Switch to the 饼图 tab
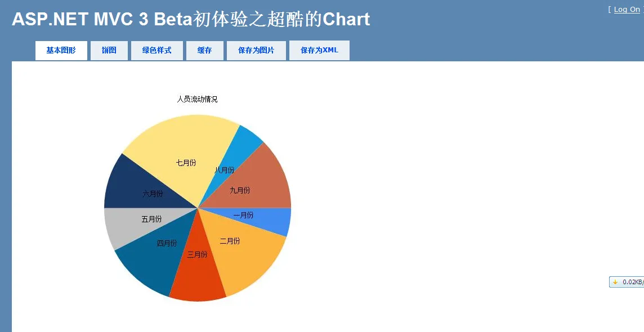Viewport: 644px width, 332px height. point(109,50)
